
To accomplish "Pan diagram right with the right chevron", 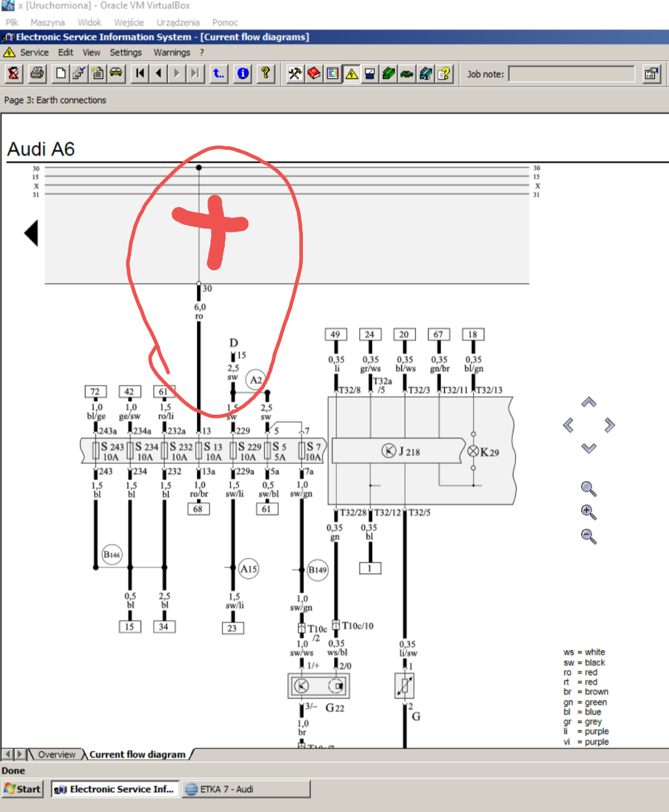I will pos(610,425).
